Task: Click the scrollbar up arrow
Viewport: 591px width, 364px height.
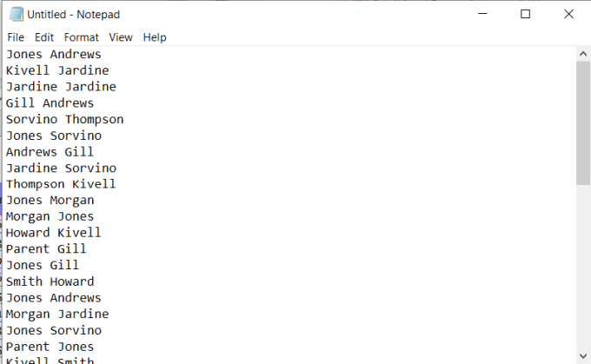Action: [x=583, y=54]
